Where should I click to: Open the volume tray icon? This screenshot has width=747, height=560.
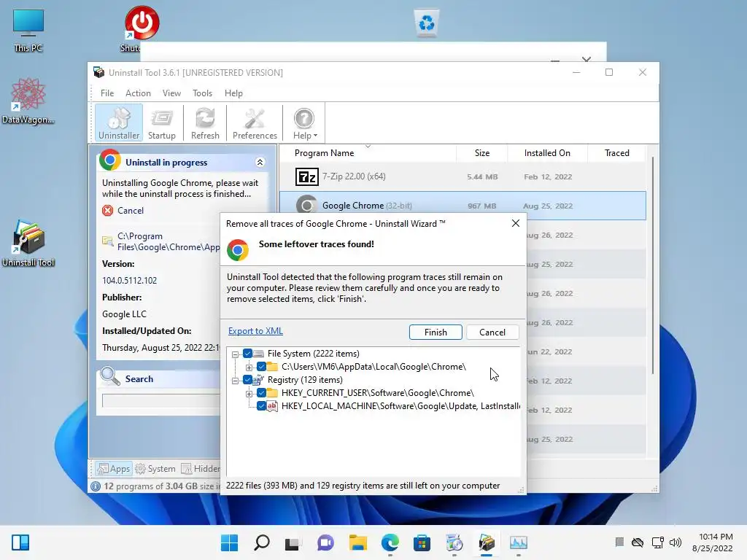675,542
